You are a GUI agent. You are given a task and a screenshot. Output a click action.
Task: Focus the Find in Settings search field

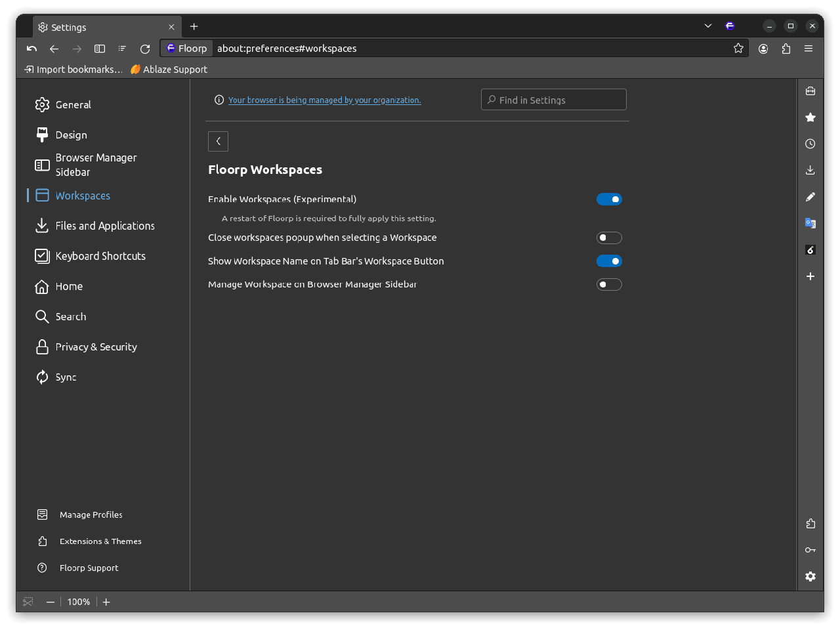[553, 100]
